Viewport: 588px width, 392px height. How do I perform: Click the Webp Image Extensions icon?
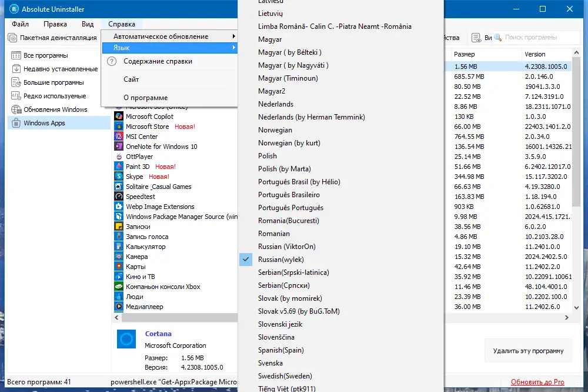119,207
